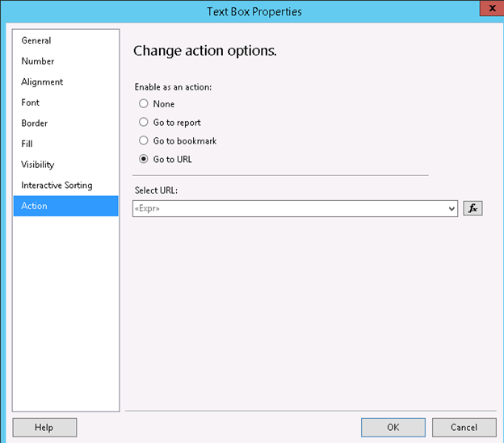
Task: Switch to the Visibility page
Action: click(x=38, y=165)
